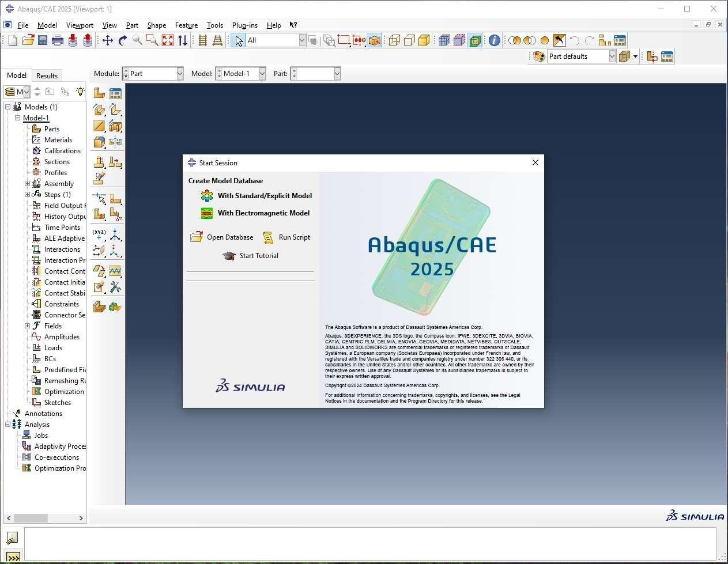Open the Viewport menu
The width and height of the screenshot is (728, 564).
[80, 25]
